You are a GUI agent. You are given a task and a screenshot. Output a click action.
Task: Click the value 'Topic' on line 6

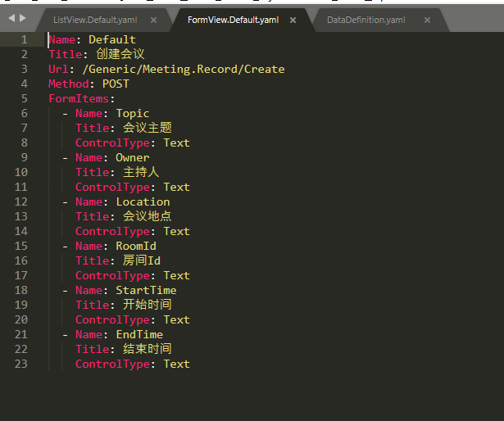point(133,114)
